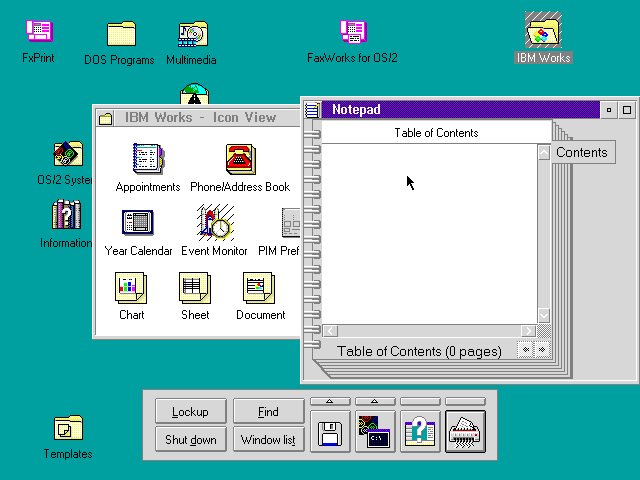Click the Notepad window hide button

coord(609,110)
